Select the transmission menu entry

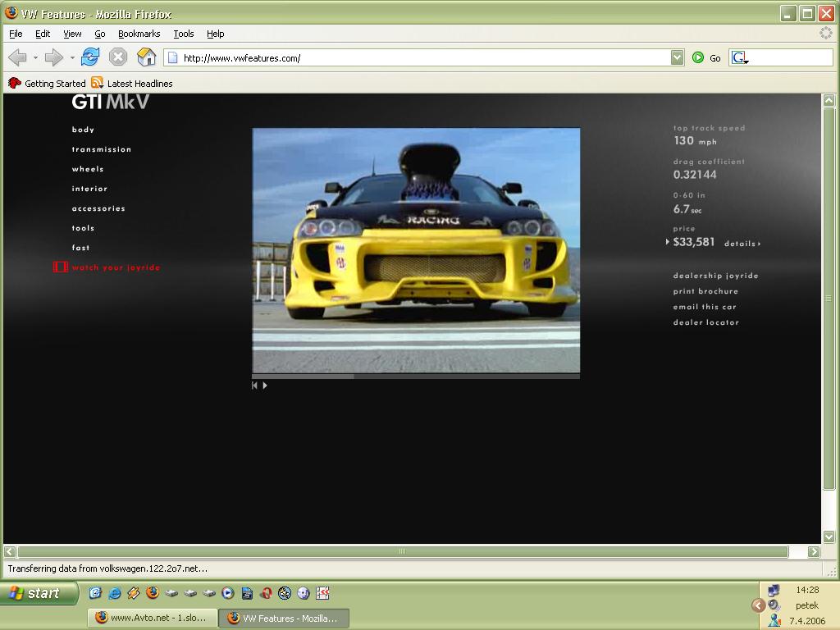(102, 149)
